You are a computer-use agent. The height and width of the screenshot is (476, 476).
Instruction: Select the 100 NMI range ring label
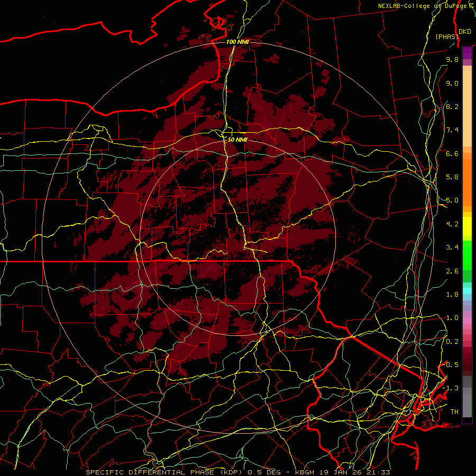point(237,42)
